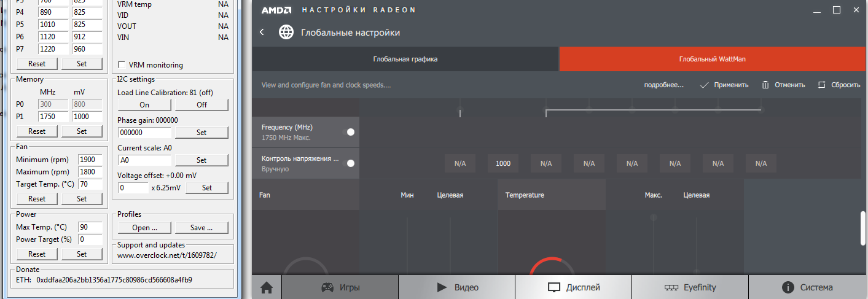Viewport: 868px width, 299px height.
Task: Click the Current scale A0 field
Action: [x=144, y=160]
